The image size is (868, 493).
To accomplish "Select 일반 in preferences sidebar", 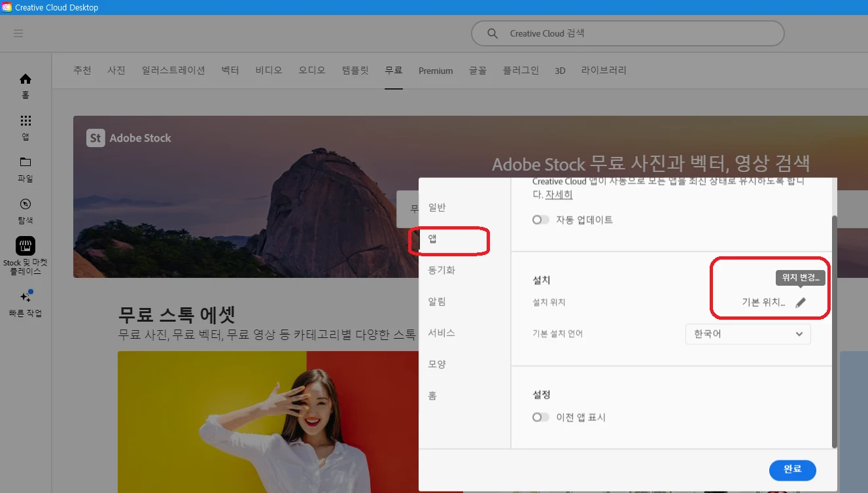I will (x=437, y=207).
